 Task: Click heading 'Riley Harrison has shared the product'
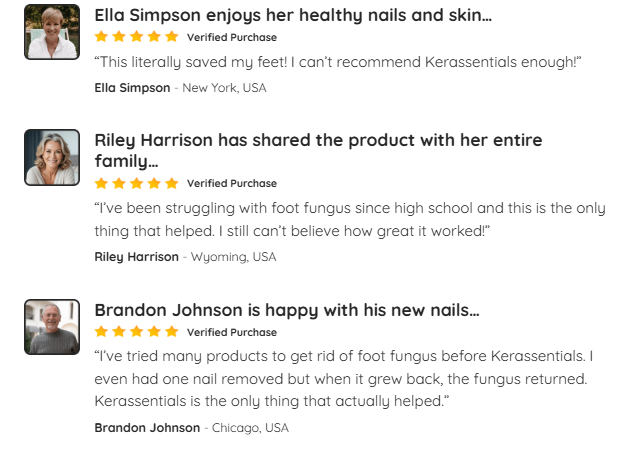coord(318,141)
